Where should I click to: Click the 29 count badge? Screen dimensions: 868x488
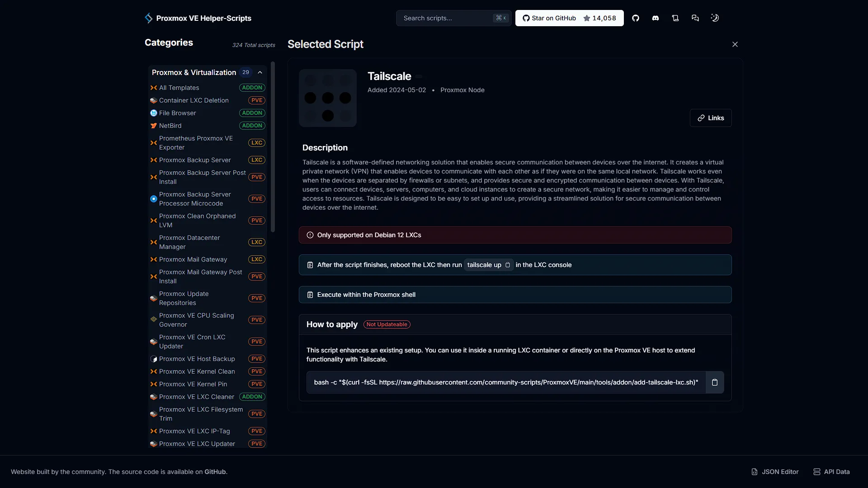click(245, 72)
